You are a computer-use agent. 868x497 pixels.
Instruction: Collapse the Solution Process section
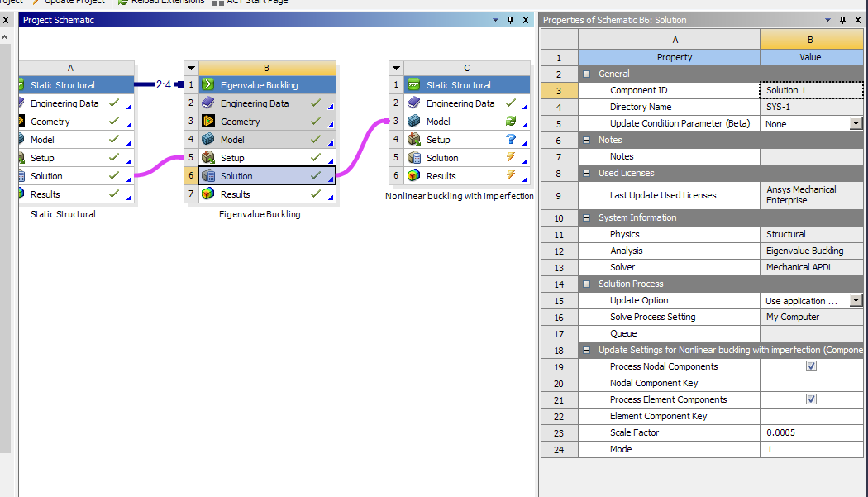587,284
